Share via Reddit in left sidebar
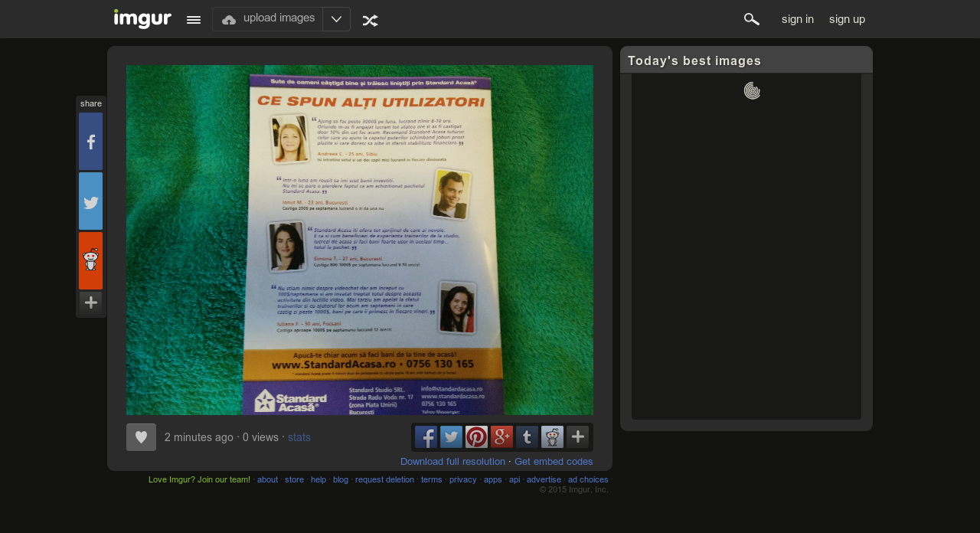Screen dimensions: 980x533 (90, 261)
